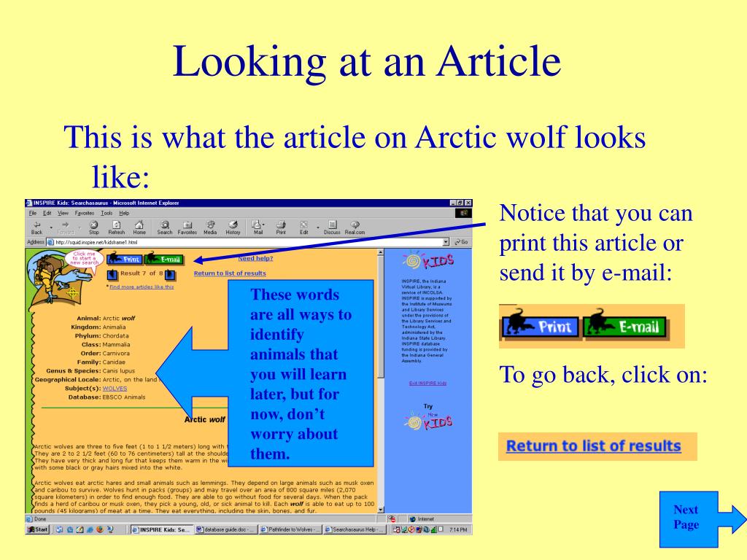Switch to 'Pathfinder to Wolves' taskbar item

290,529
